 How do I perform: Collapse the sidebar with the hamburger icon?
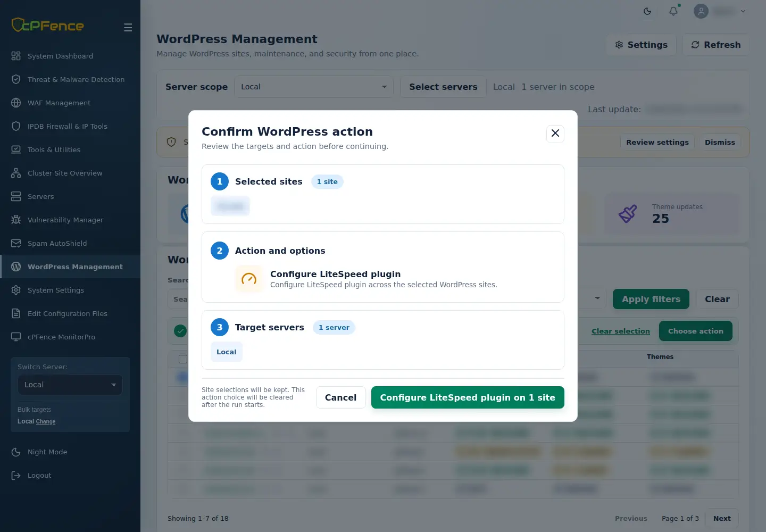point(128,27)
